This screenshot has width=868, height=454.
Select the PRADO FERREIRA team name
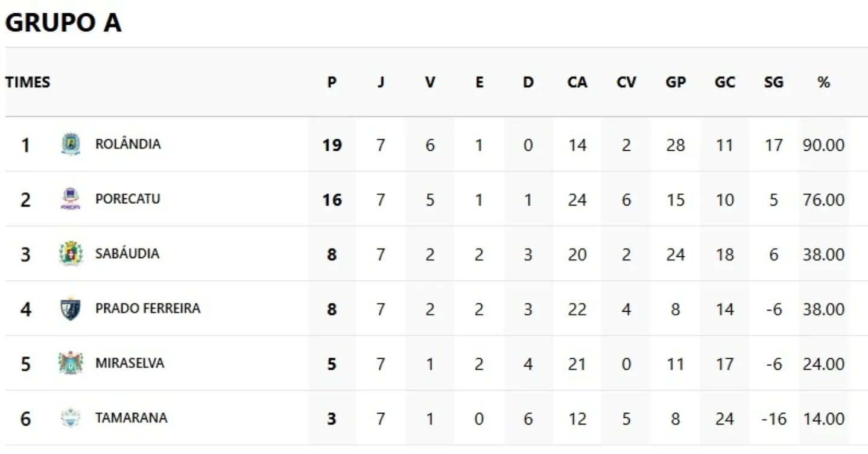[x=148, y=309]
